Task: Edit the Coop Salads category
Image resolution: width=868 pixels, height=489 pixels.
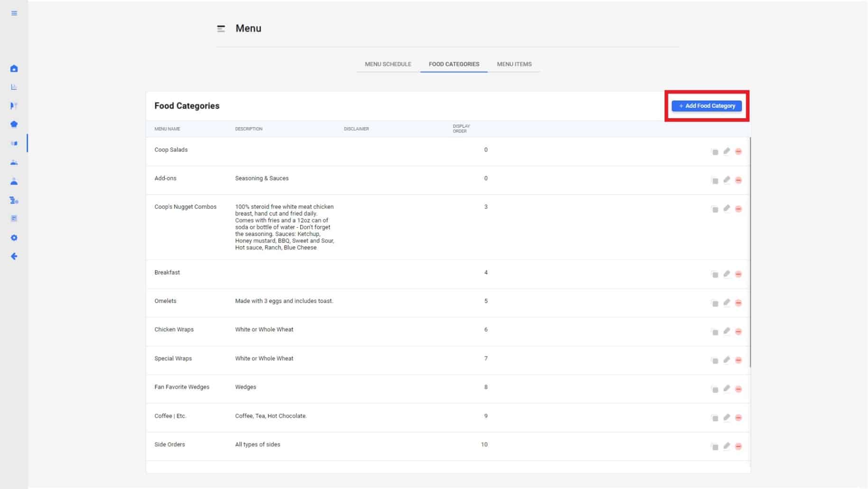Action: coord(727,151)
